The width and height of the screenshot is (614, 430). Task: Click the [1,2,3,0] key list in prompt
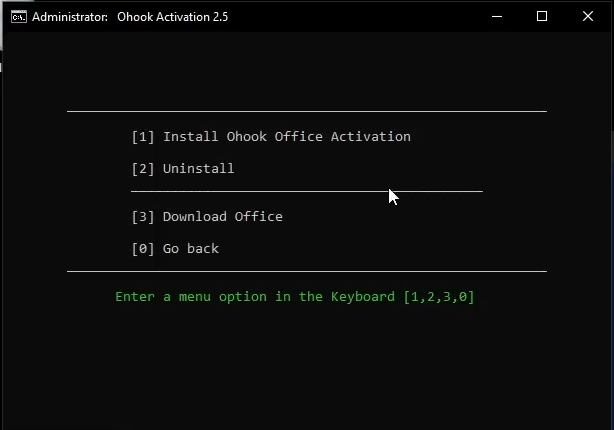[x=439, y=297]
